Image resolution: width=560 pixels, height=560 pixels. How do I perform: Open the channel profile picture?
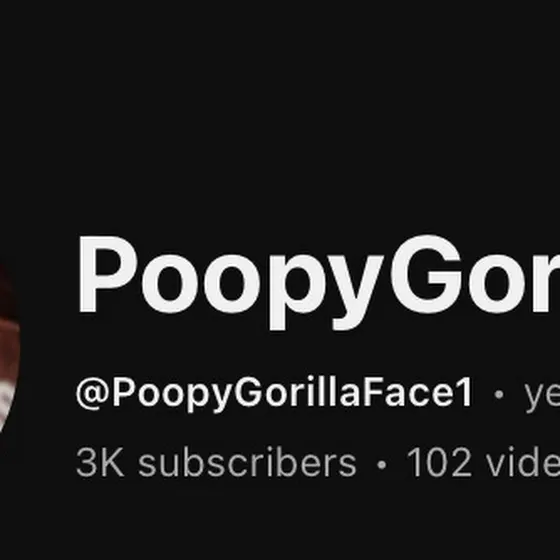pos(9,348)
